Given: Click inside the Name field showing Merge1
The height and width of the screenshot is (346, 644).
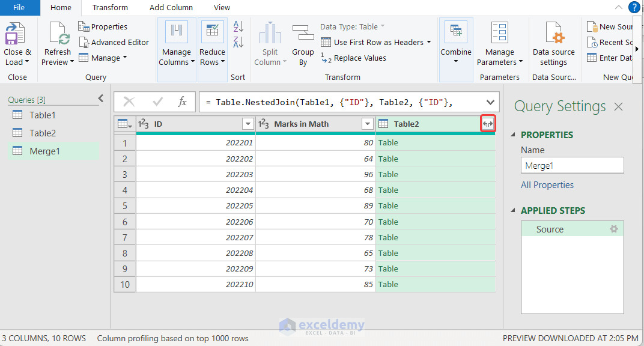Looking at the screenshot, I should (x=571, y=165).
